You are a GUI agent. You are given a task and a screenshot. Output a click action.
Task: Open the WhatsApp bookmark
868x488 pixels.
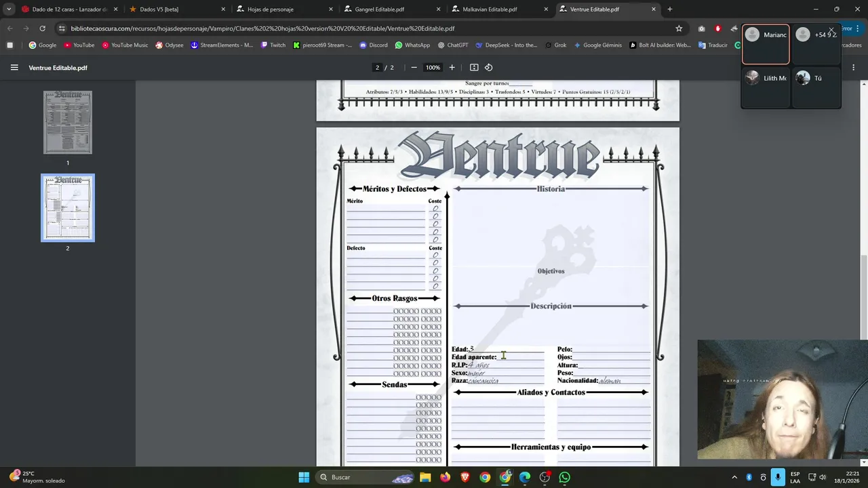click(x=412, y=45)
